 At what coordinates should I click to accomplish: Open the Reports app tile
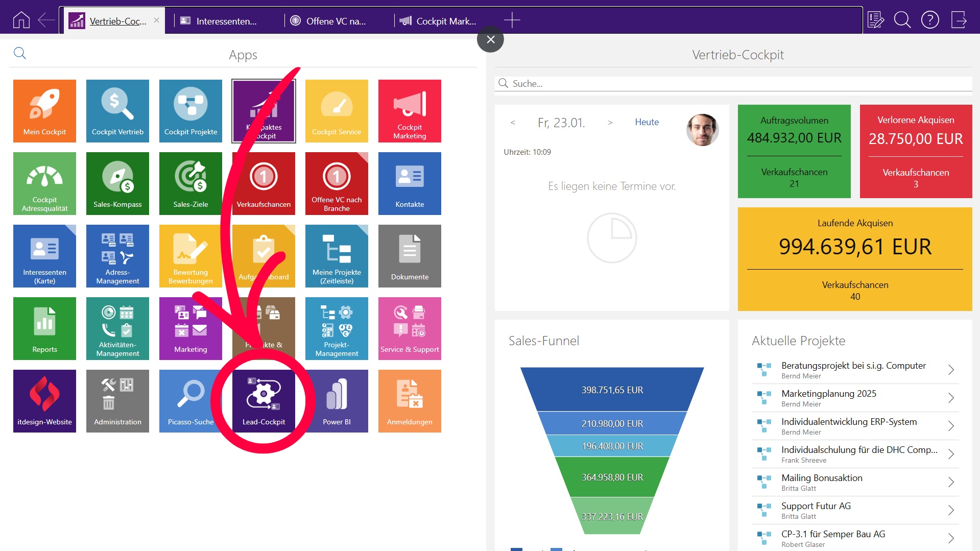tap(44, 328)
